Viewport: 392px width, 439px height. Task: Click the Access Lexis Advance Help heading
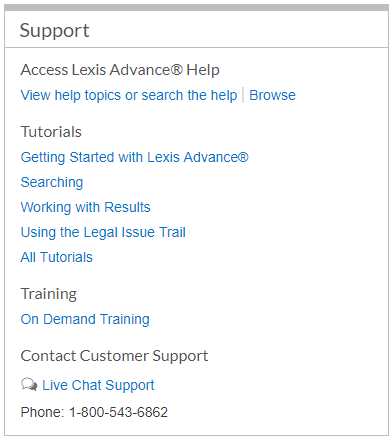pos(120,70)
